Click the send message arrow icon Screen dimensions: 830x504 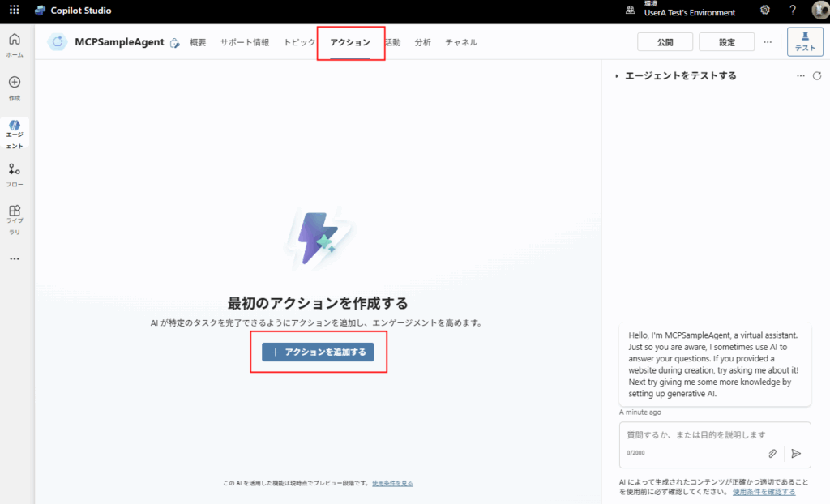796,454
